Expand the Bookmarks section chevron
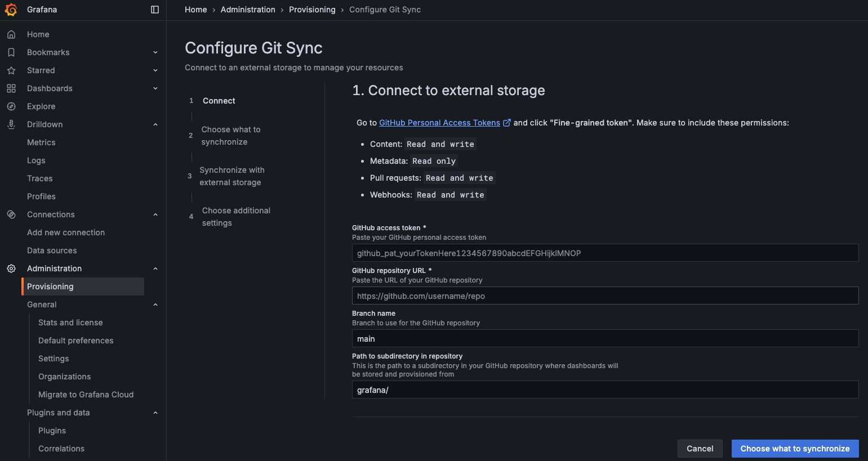 155,52
